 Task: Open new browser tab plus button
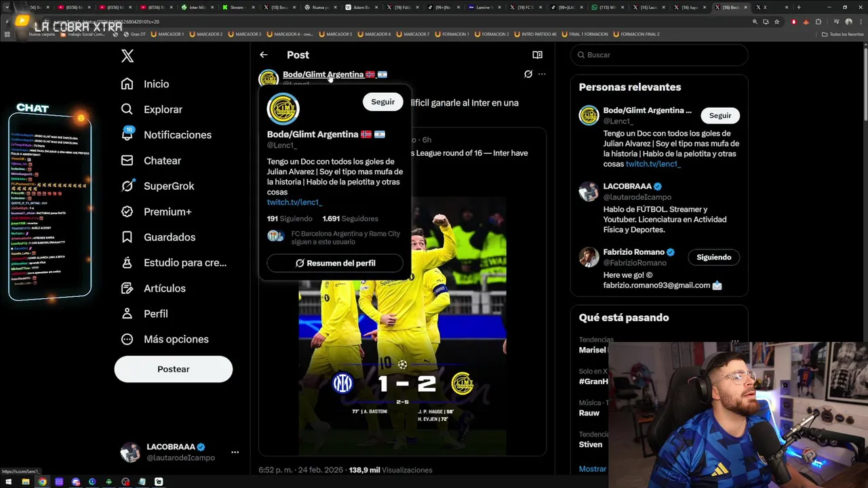798,7
